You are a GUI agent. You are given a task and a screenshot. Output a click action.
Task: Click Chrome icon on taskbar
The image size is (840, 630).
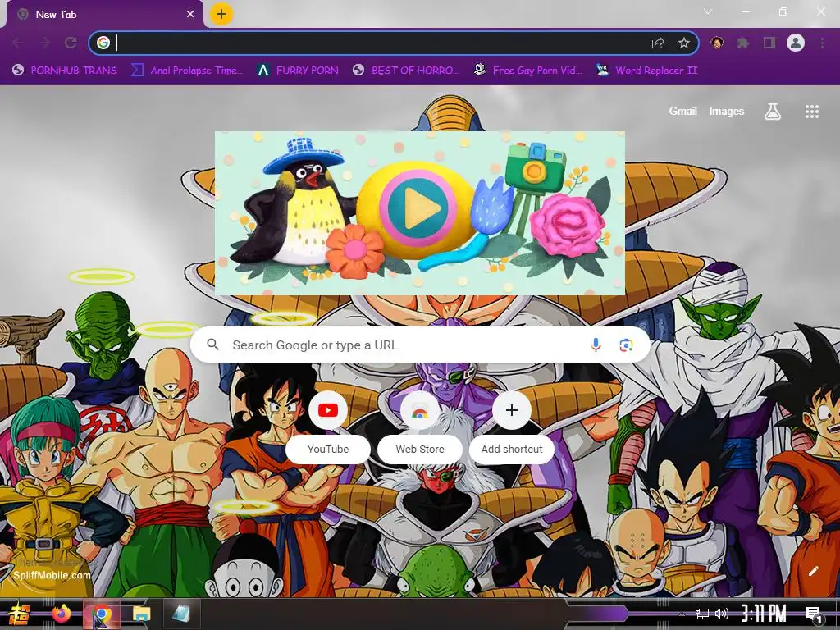coord(101,614)
